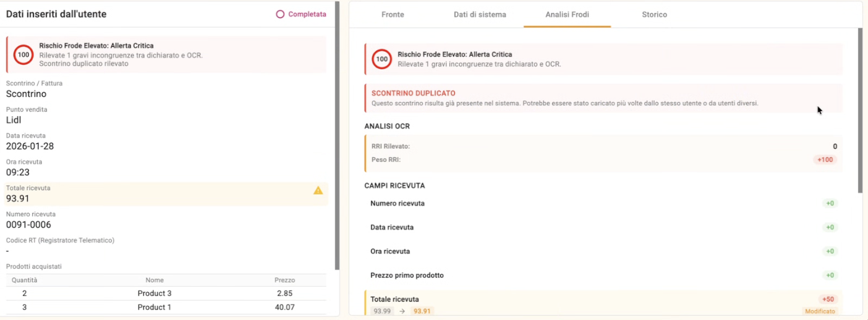Click the Completata status circle icon

[x=280, y=14]
